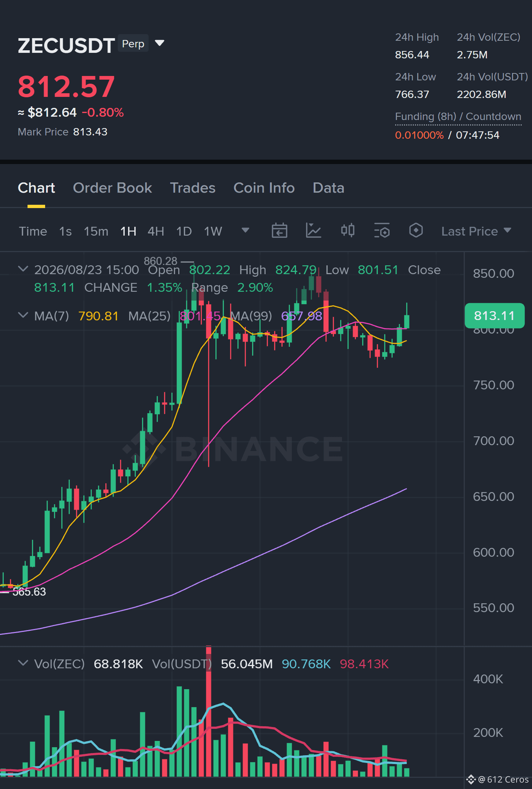
Task: Open the candlestick chart style icon
Action: 347,231
